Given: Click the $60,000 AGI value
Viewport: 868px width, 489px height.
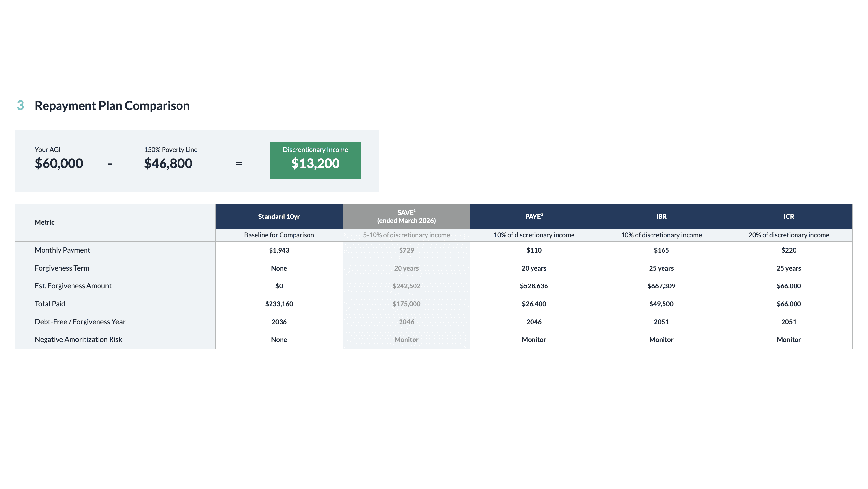Looking at the screenshot, I should (59, 164).
